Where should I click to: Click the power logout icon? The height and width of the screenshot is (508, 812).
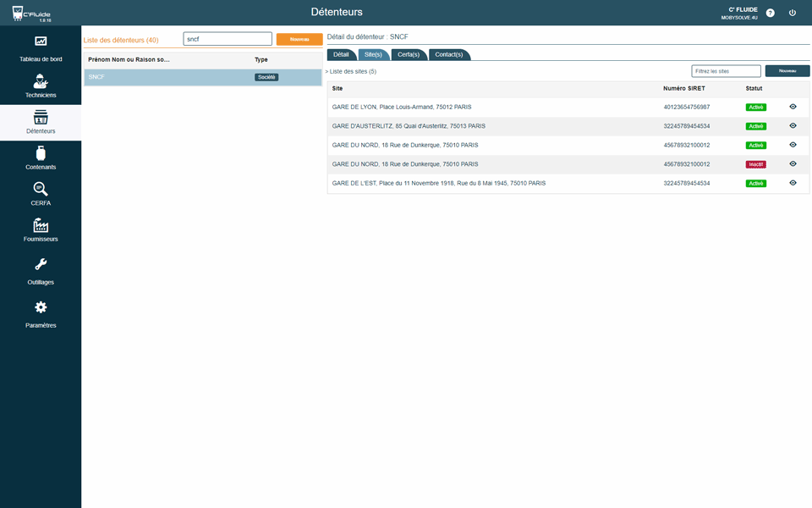pos(793,13)
